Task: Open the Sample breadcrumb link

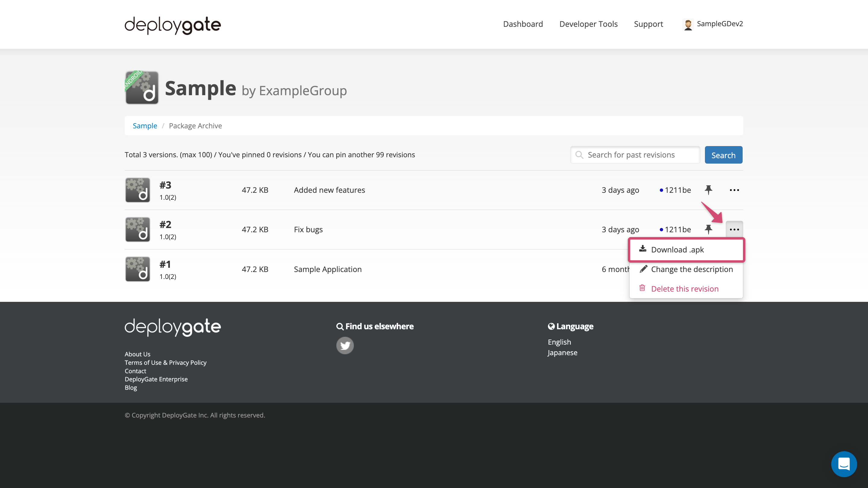Action: click(145, 125)
